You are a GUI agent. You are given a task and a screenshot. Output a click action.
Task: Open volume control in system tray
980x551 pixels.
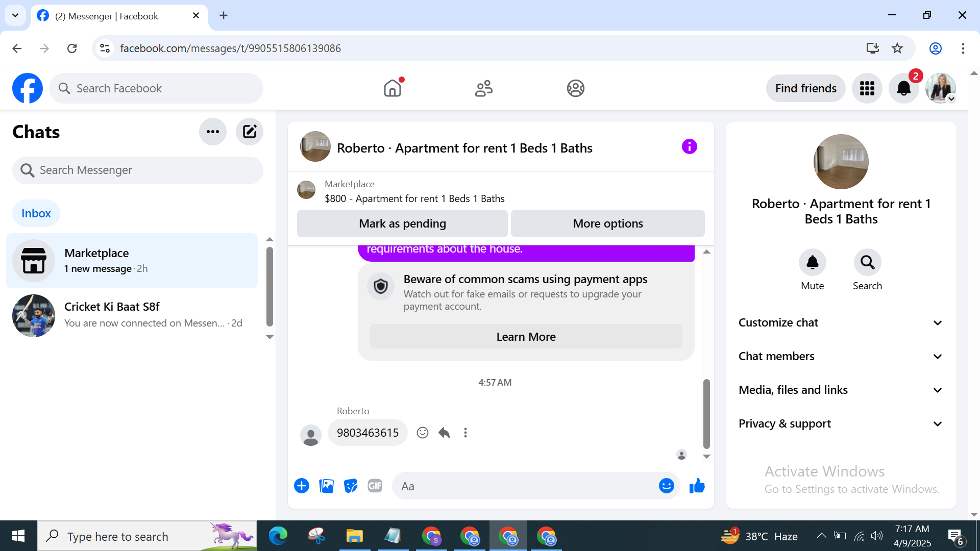tap(877, 536)
